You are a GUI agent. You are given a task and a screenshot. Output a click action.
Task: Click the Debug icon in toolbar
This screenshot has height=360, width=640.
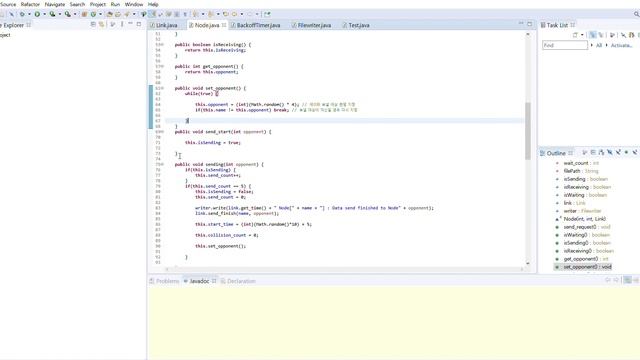(22, 14)
